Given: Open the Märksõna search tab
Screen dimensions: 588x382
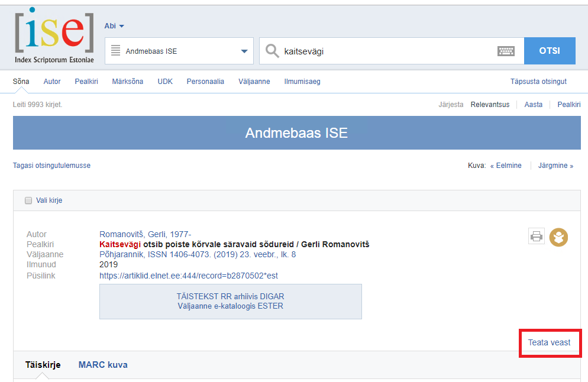Looking at the screenshot, I should pos(128,82).
